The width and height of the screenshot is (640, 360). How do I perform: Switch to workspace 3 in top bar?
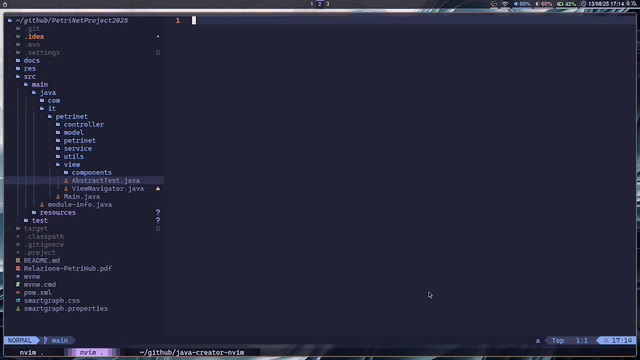(x=327, y=4)
